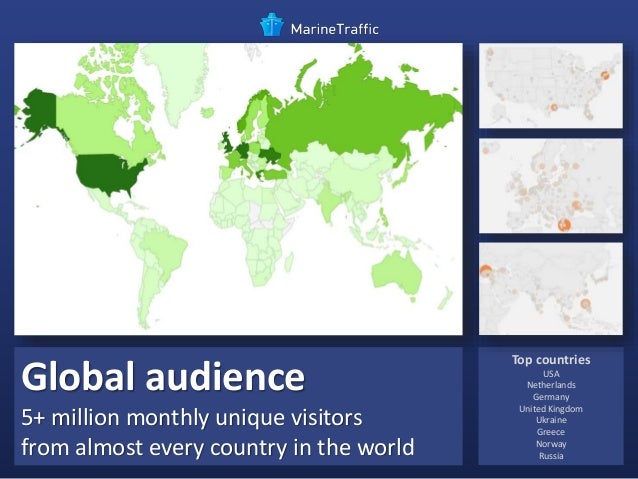Click the MarineTraffic ship logo icon
Screen dimensions: 638x479
271,25
